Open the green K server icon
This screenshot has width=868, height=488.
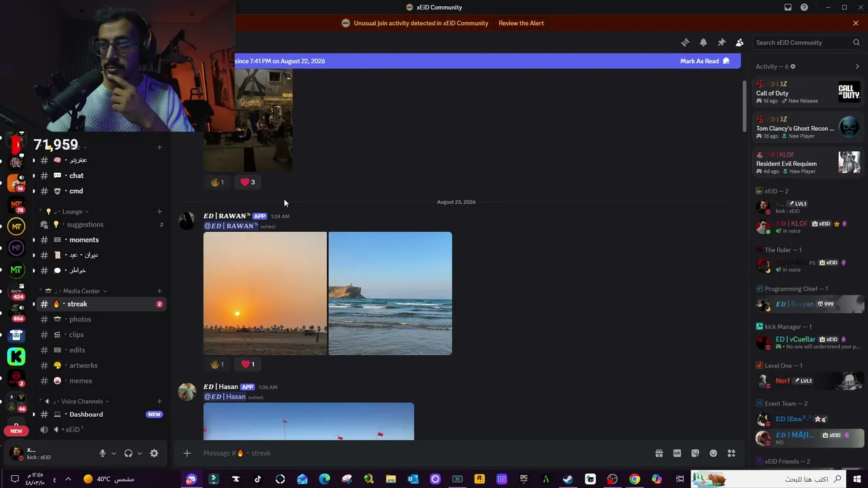click(16, 356)
